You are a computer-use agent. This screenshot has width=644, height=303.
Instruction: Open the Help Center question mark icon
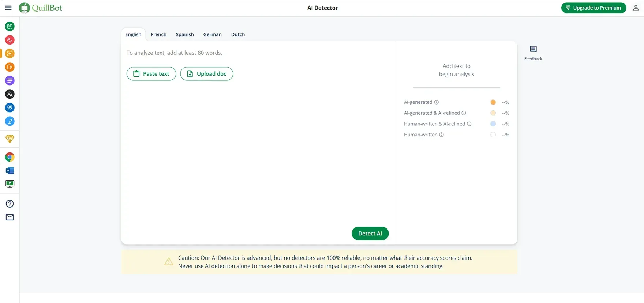(x=10, y=204)
